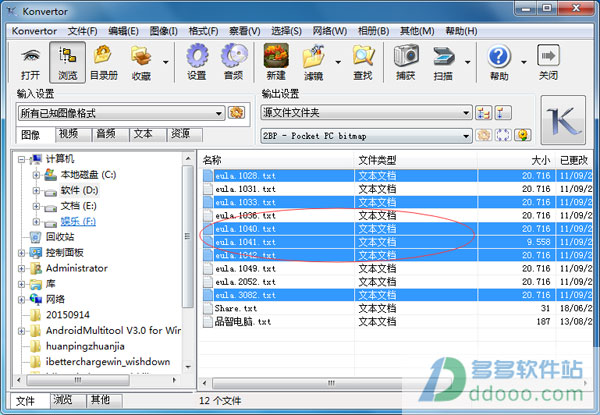Expand the 软件 (D:) drive node

(36, 190)
